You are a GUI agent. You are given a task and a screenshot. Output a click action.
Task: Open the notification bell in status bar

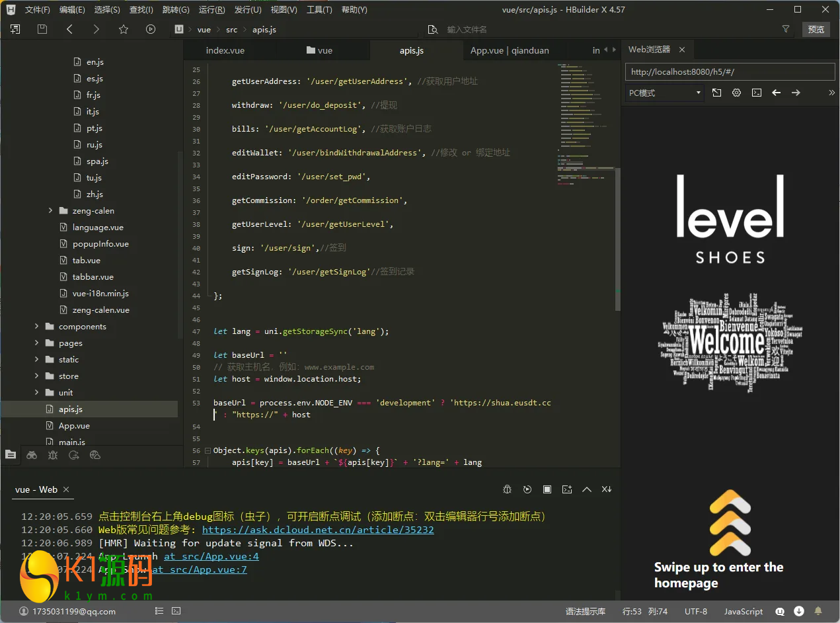click(818, 611)
